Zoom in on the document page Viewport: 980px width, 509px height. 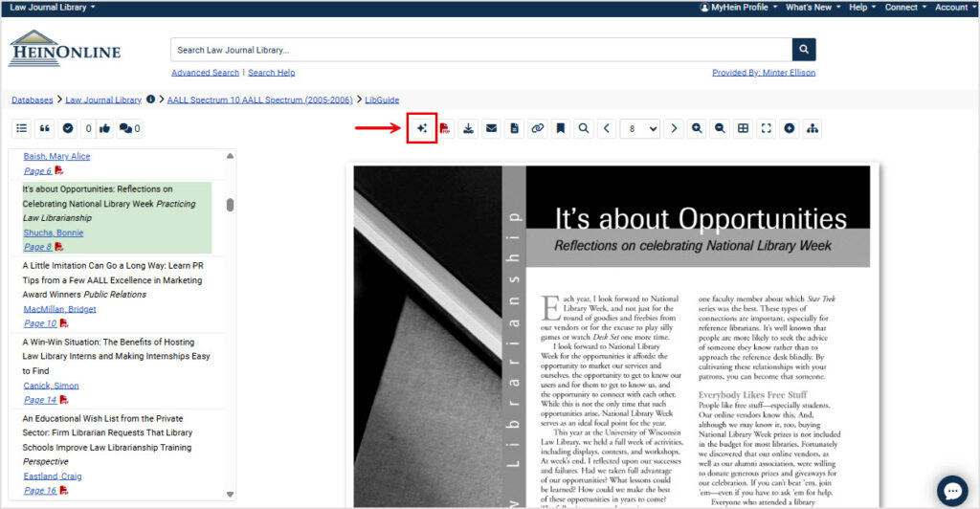tap(697, 128)
